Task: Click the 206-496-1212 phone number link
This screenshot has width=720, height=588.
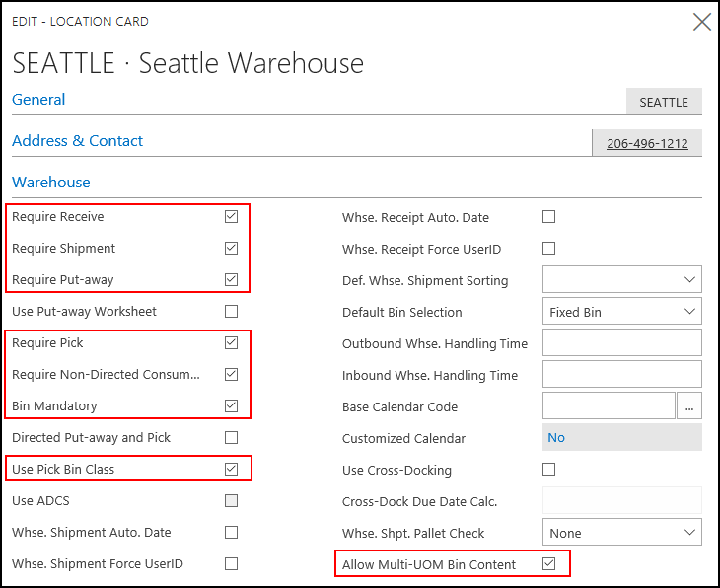Action: coord(647,143)
